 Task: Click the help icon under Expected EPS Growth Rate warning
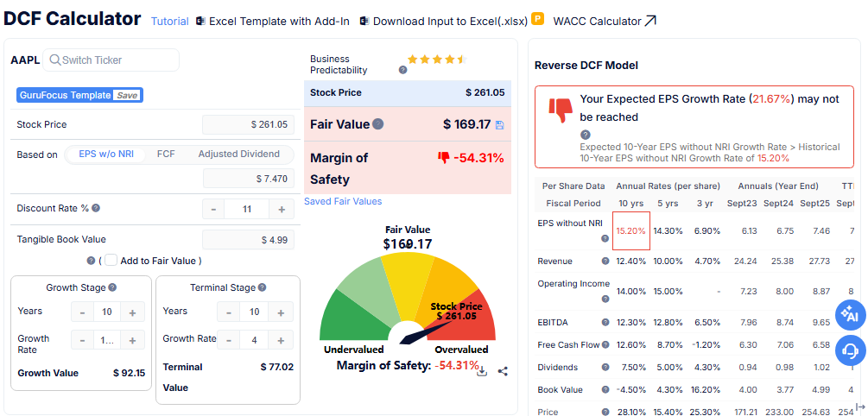[x=585, y=135]
